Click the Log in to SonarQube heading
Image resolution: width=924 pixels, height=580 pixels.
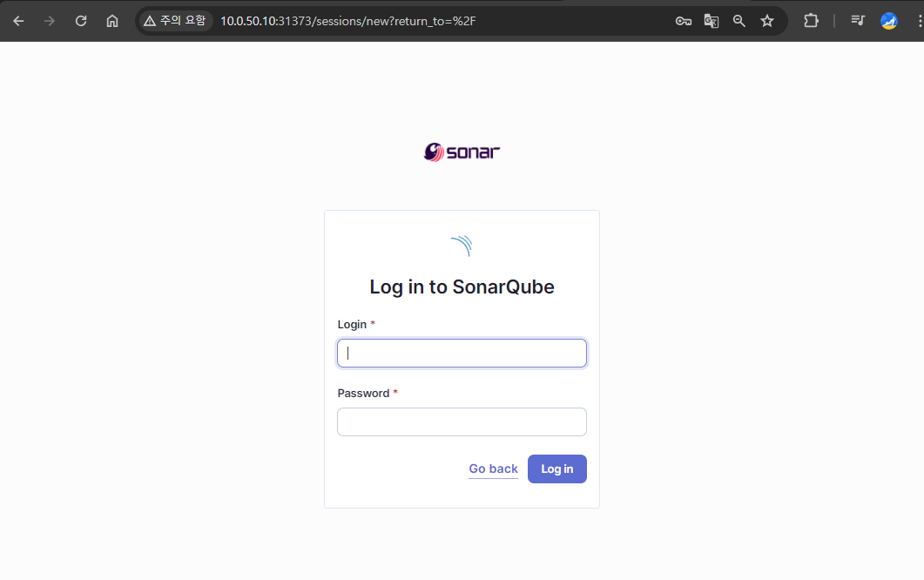[462, 287]
